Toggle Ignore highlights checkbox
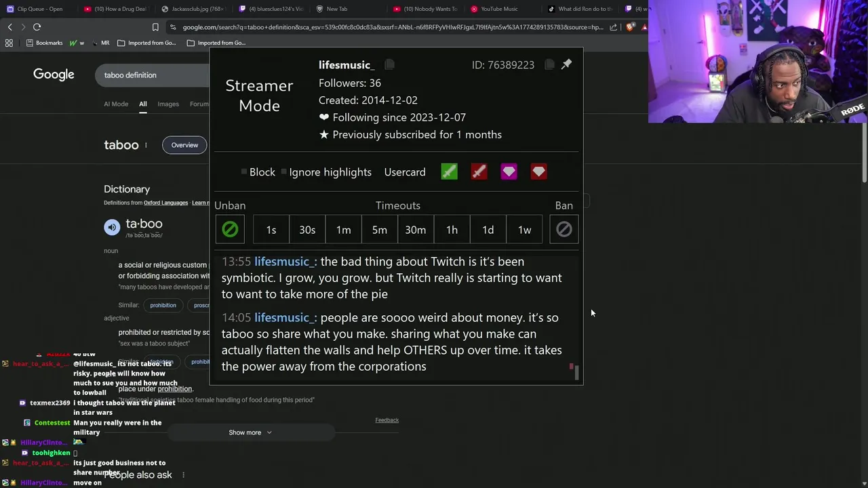 pos(283,171)
